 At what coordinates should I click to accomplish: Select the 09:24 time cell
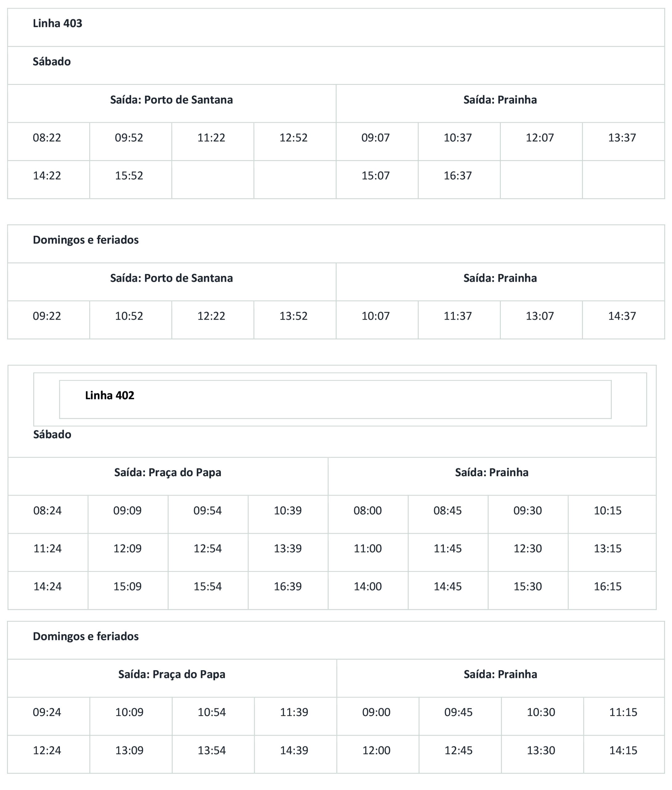point(47,712)
